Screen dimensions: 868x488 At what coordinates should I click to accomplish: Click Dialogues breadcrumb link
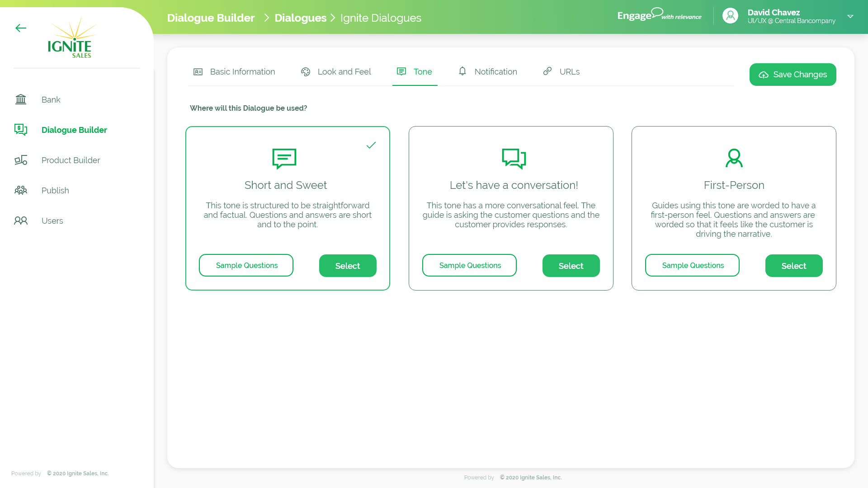(x=300, y=18)
